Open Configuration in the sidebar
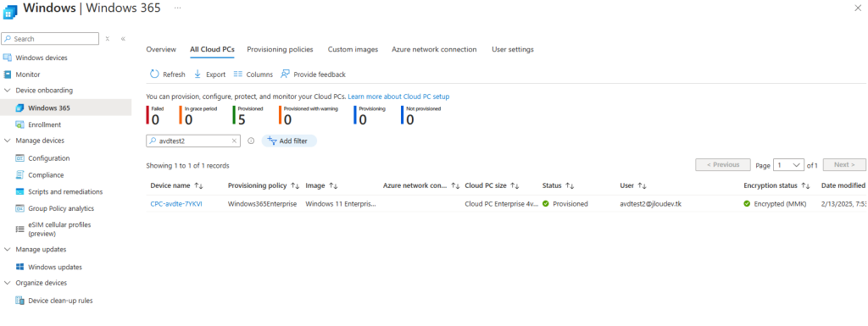The height and width of the screenshot is (326, 868). click(x=48, y=158)
